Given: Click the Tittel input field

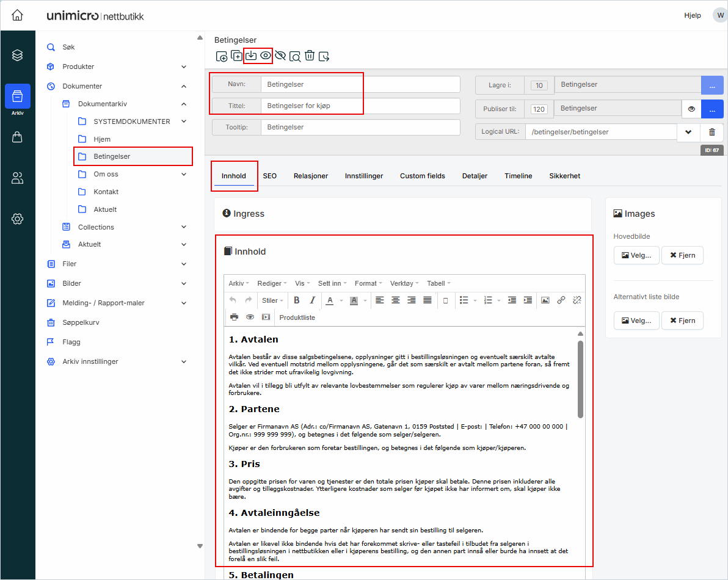Looking at the screenshot, I should click(360, 106).
